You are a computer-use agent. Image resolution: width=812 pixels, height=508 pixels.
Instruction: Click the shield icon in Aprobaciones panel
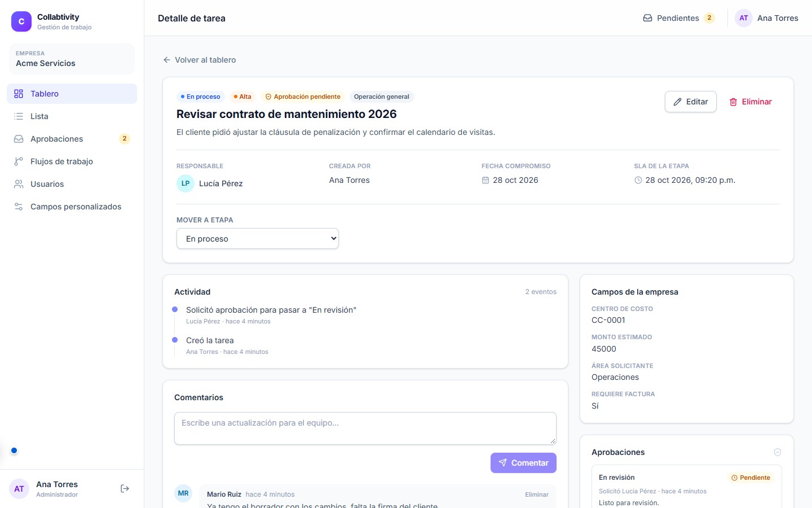pyautogui.click(x=778, y=452)
